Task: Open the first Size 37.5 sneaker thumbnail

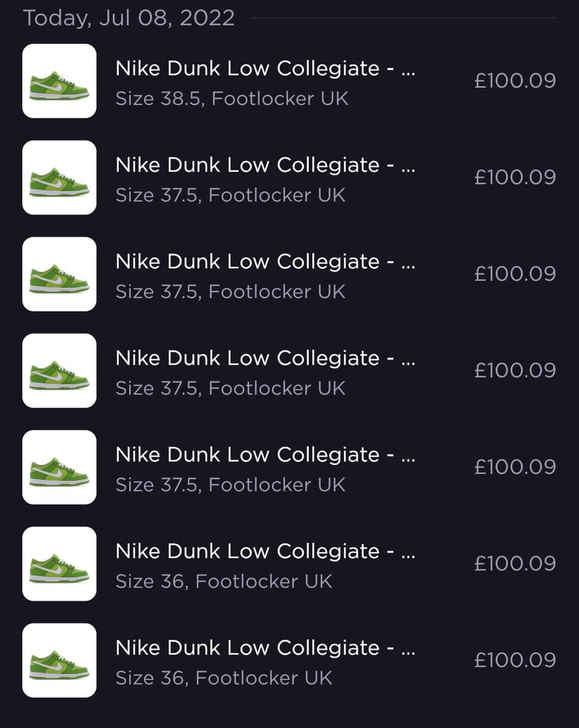Action: point(59,177)
